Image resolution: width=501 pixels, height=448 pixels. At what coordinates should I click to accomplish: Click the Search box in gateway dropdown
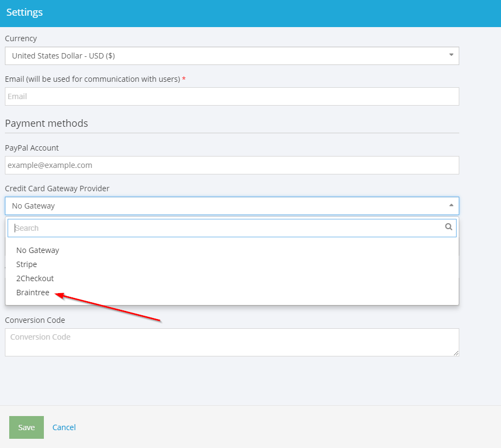232,228
